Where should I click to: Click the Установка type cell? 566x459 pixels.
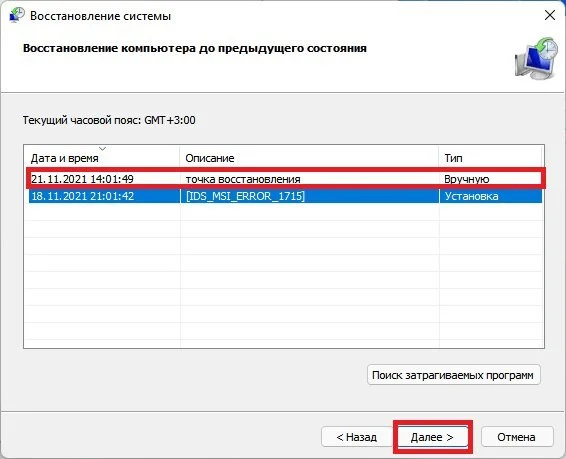[x=471, y=196]
